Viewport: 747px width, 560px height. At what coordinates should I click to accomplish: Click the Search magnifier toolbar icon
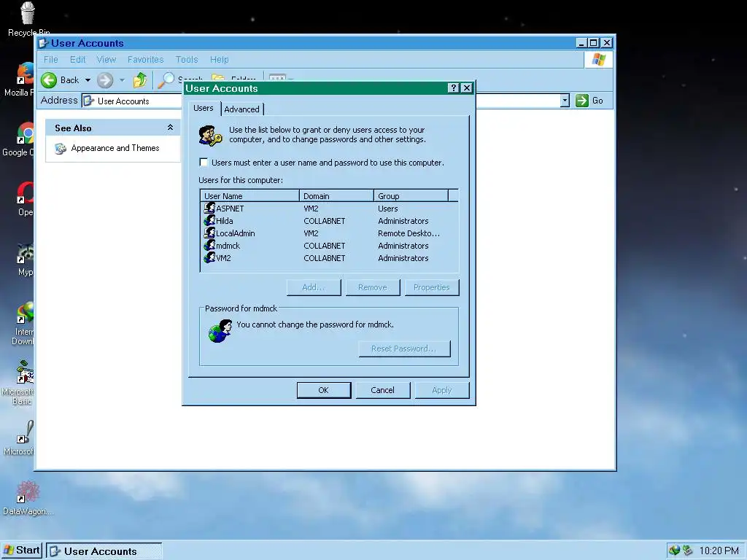(166, 80)
